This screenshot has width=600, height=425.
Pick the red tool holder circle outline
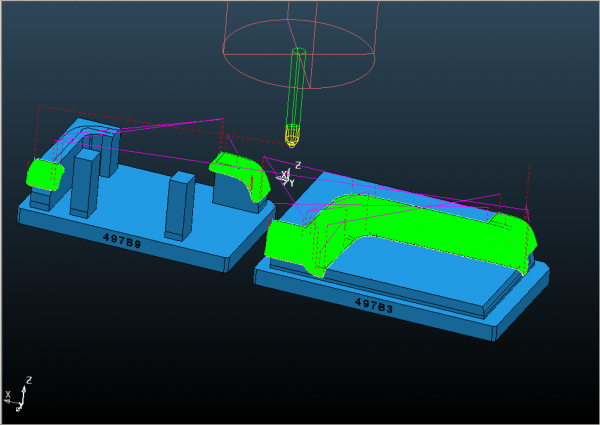click(298, 54)
